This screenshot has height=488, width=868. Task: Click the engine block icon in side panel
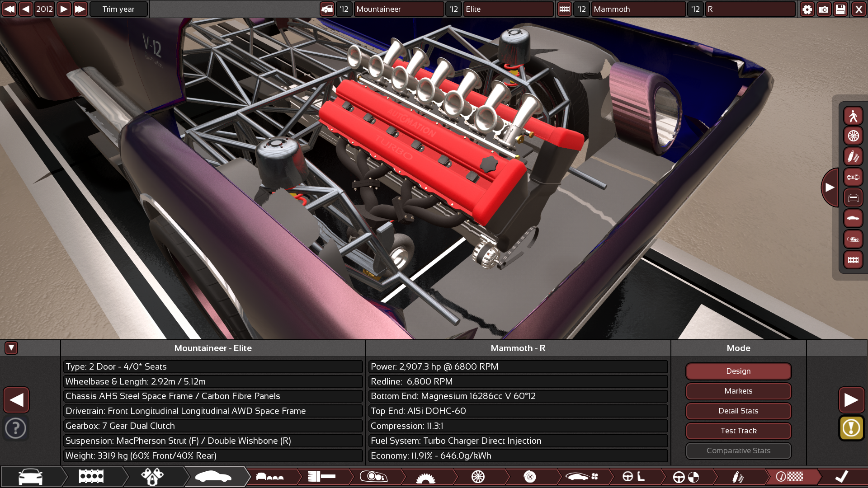853,260
